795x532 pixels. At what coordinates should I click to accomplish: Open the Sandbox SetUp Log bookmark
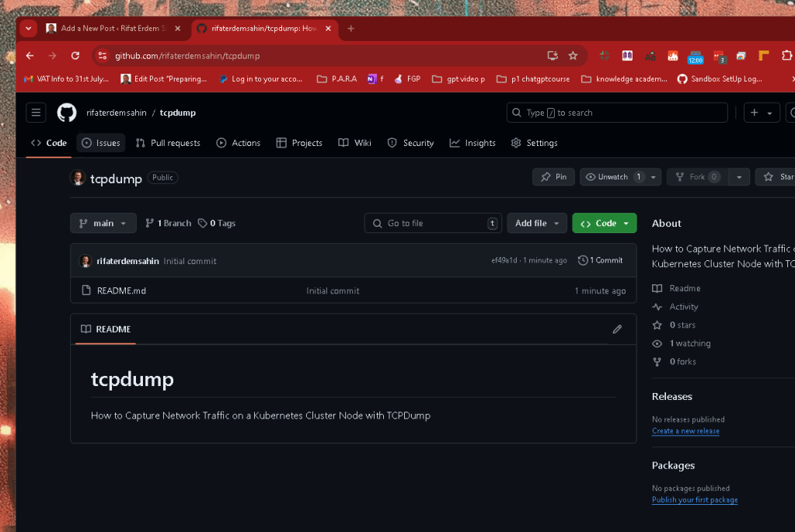(x=720, y=79)
